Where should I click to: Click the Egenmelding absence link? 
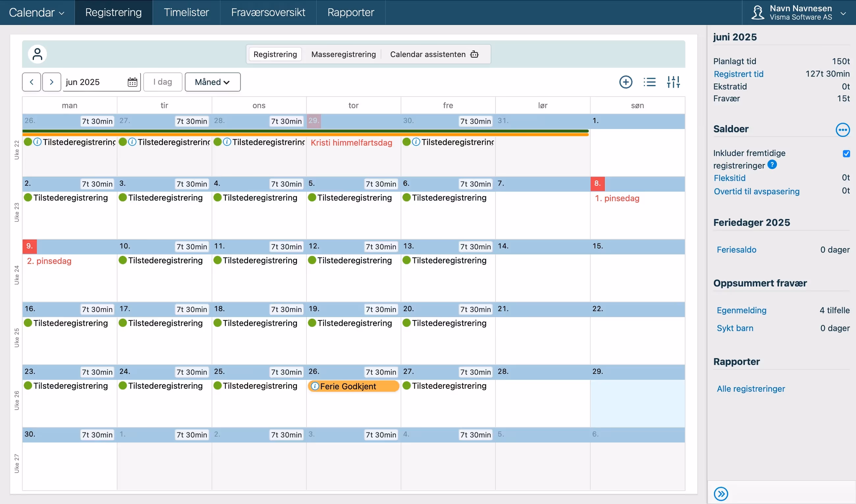741,310
